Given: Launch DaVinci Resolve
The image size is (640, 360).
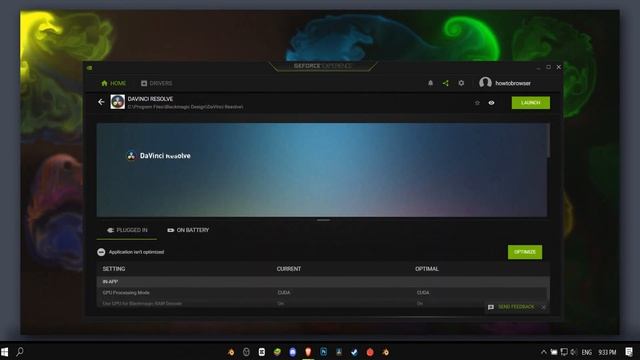Looking at the screenshot, I should (x=531, y=103).
